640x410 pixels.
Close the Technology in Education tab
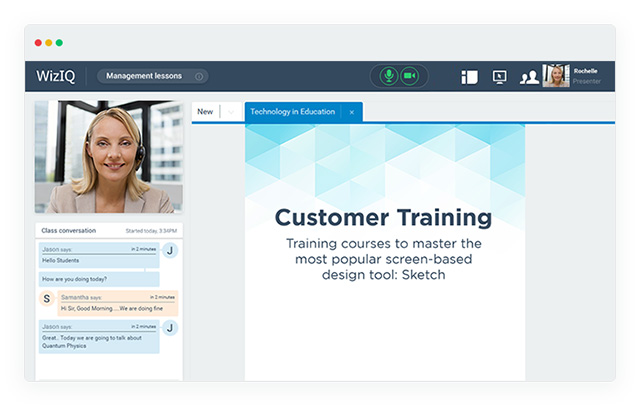(x=351, y=112)
